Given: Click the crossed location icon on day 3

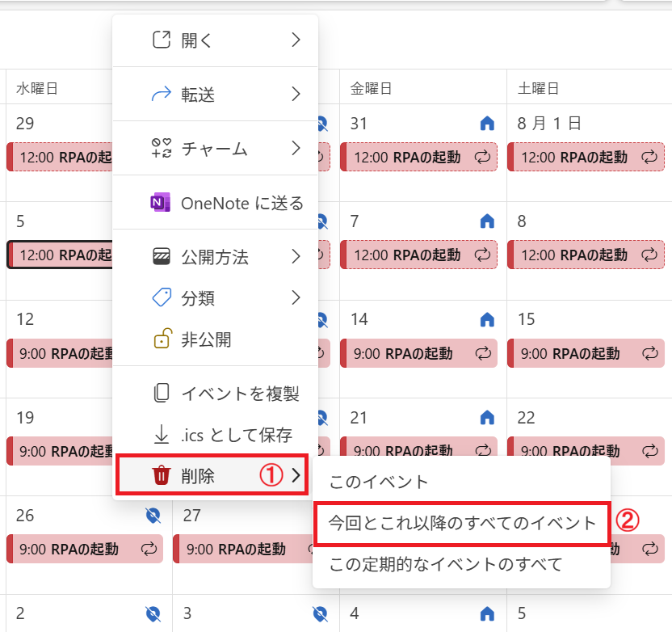Looking at the screenshot, I should tap(320, 613).
